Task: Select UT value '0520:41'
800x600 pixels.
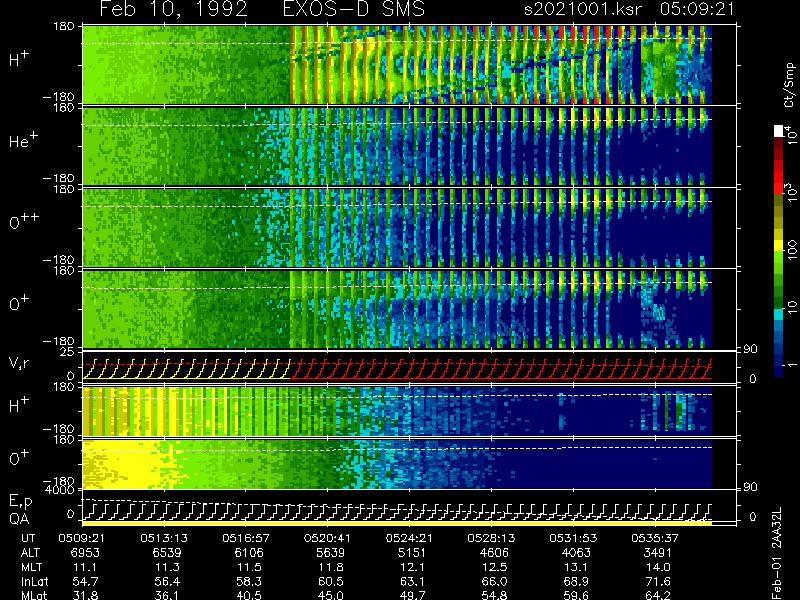Action: (x=328, y=538)
